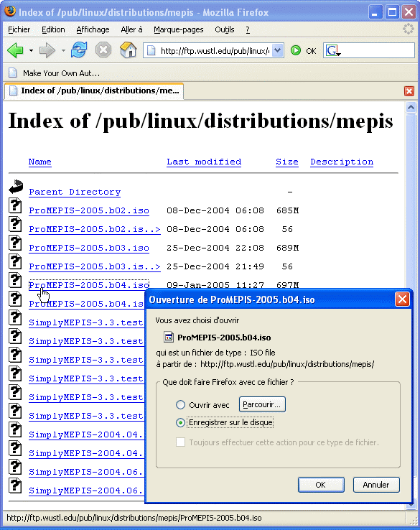Click the Parent Directory back-arrow icon
This screenshot has height=530, width=420.
[16, 187]
